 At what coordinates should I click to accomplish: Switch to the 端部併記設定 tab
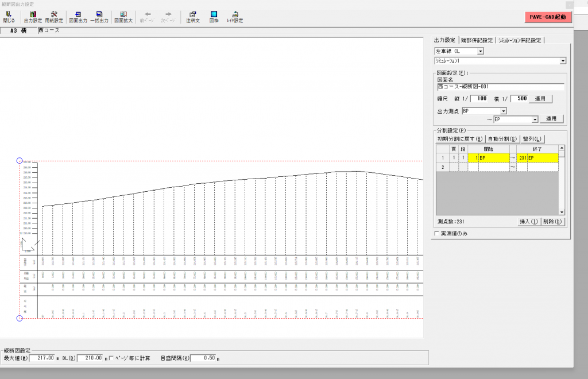click(477, 40)
